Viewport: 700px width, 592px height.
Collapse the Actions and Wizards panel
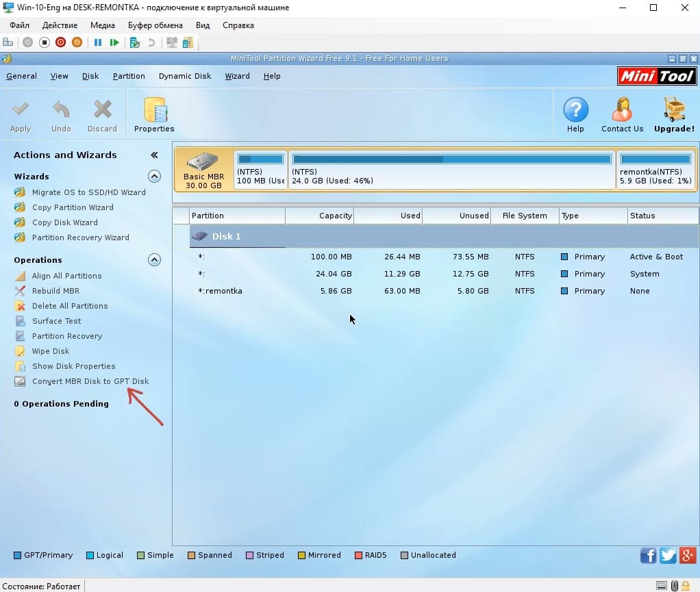pos(154,155)
